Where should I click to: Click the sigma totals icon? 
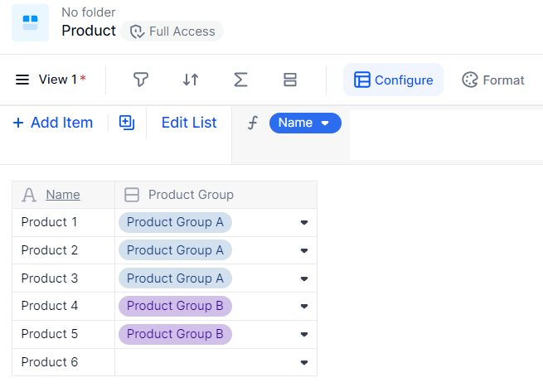pyautogui.click(x=240, y=80)
